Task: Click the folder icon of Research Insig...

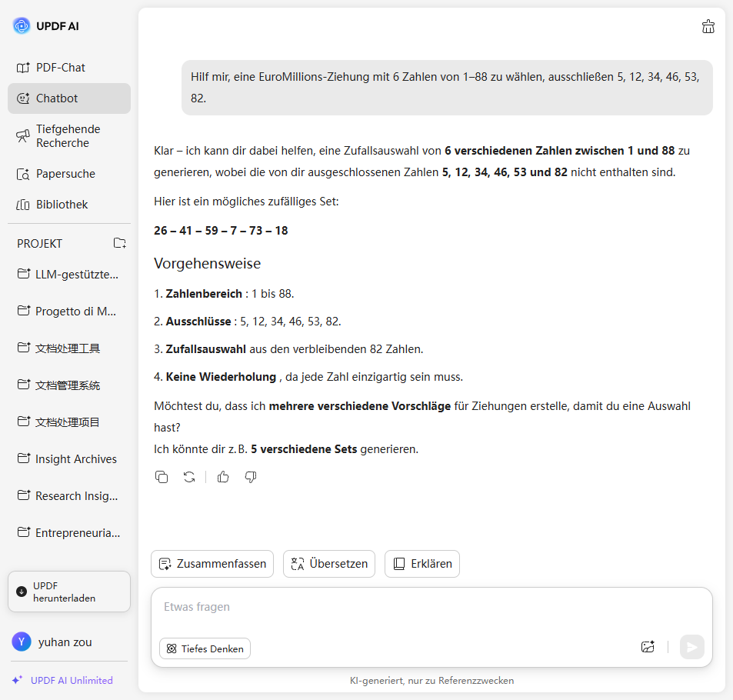Action: pos(24,495)
